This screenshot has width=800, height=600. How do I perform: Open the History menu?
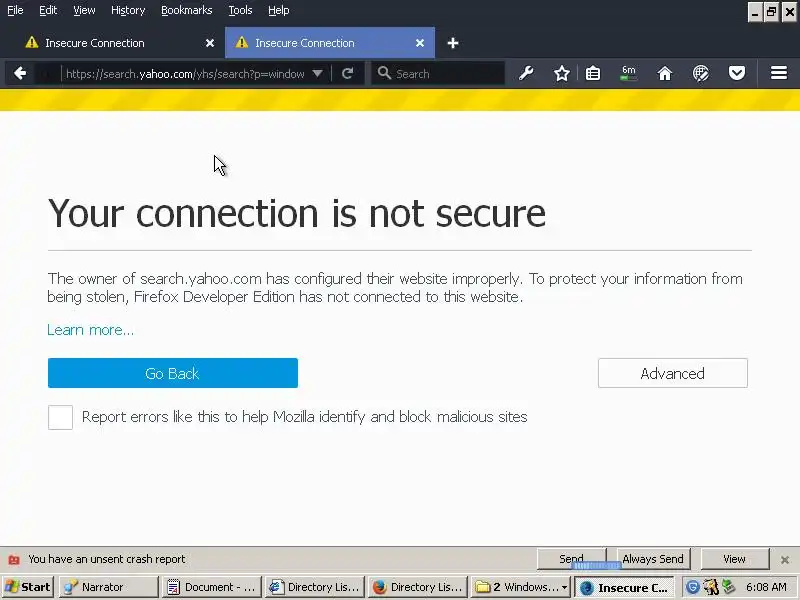pos(128,10)
